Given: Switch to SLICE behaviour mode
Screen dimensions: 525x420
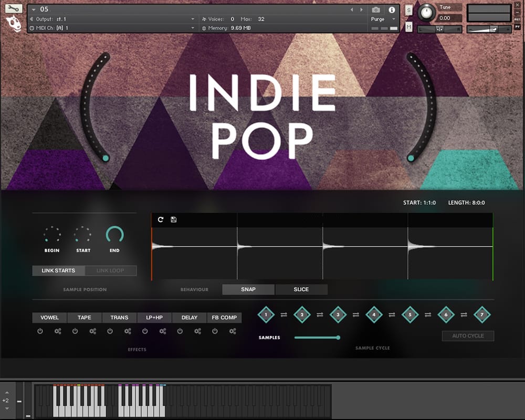Looking at the screenshot, I should (x=301, y=289).
